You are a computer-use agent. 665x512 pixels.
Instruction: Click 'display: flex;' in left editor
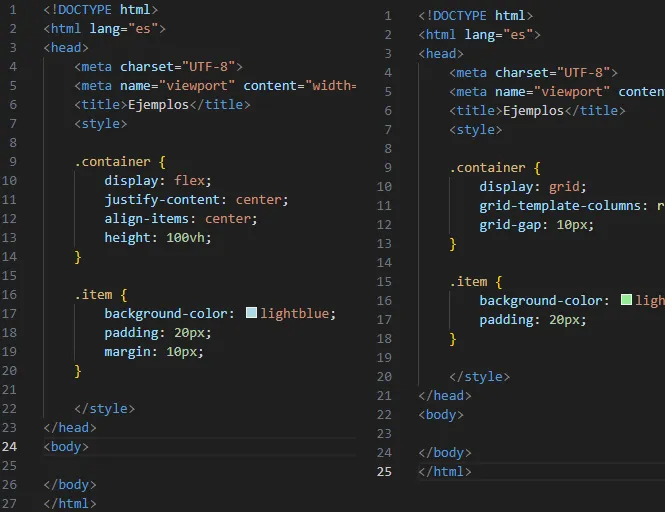(158, 181)
